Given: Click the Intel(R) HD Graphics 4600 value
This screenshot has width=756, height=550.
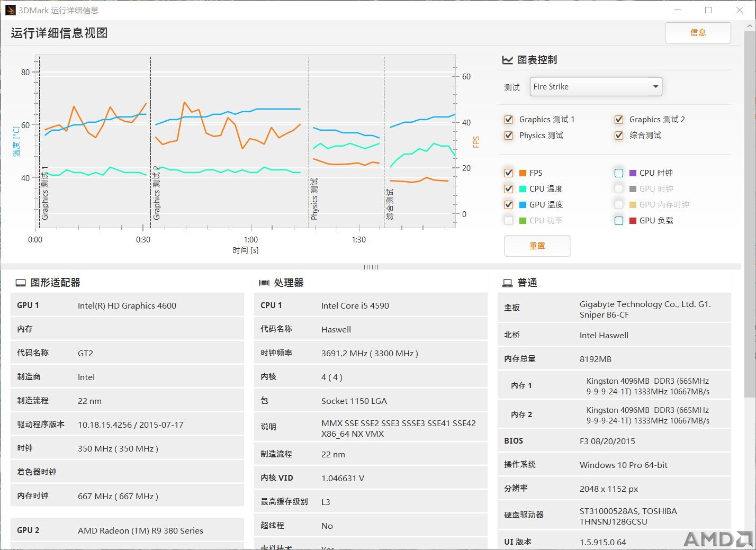Looking at the screenshot, I should tap(127, 306).
